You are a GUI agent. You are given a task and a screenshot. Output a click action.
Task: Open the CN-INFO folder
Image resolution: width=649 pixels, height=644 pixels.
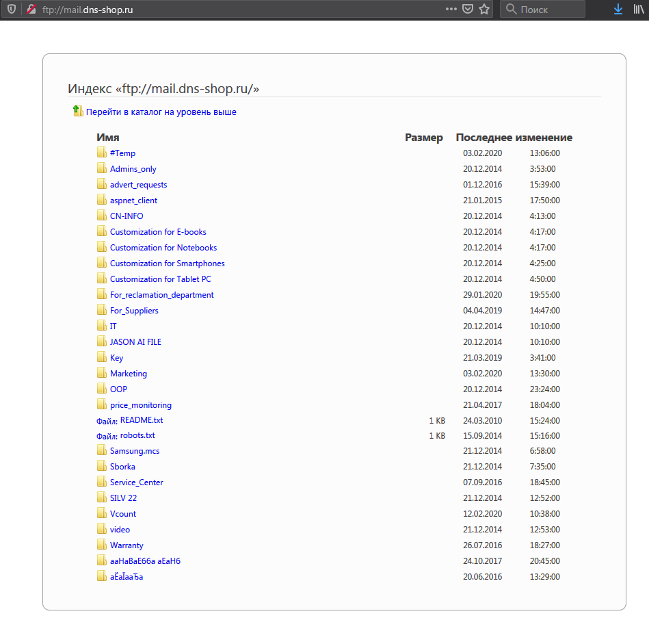pos(127,216)
